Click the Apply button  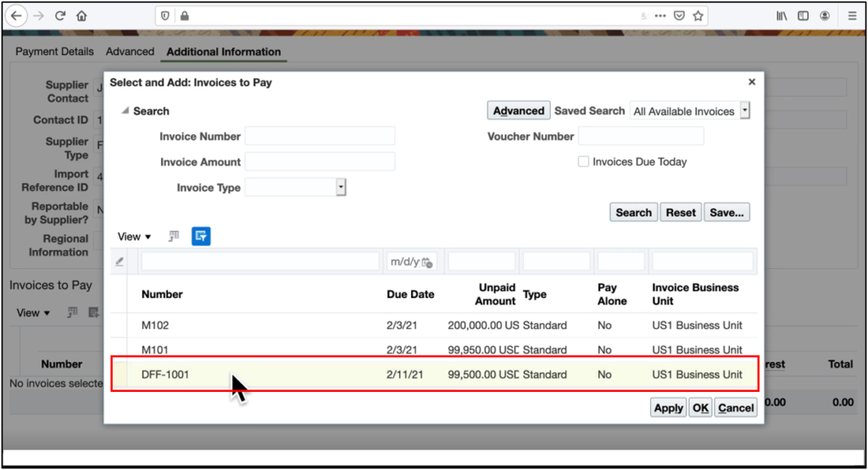click(x=668, y=408)
